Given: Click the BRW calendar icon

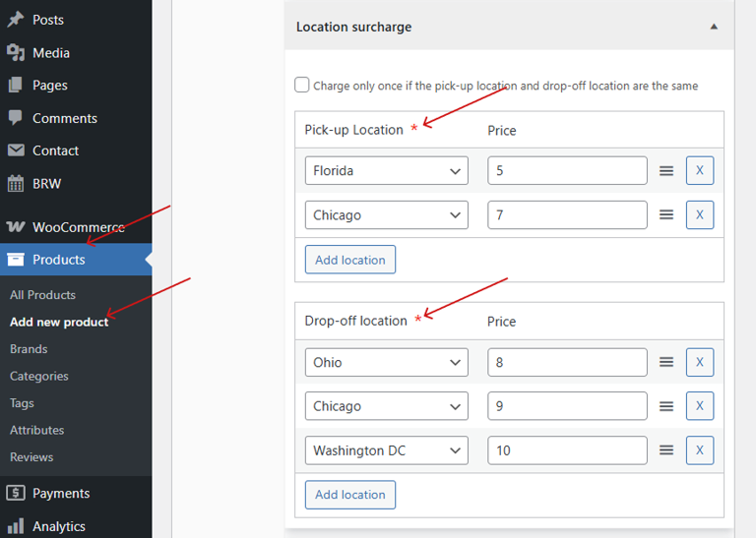Looking at the screenshot, I should 16,184.
